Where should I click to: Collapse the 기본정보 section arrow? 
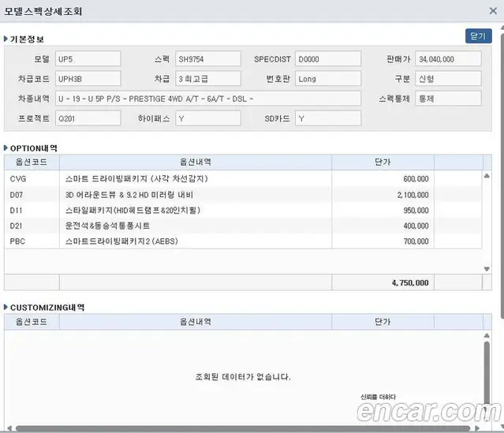[x=6, y=39]
